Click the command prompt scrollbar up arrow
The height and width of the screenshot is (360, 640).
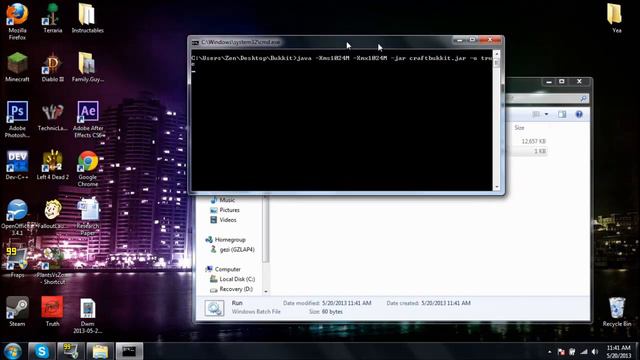tap(497, 53)
